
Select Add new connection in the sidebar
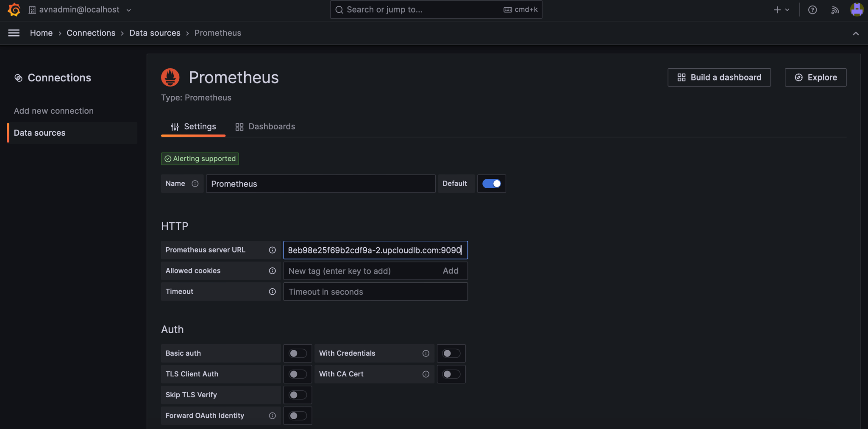pyautogui.click(x=54, y=111)
